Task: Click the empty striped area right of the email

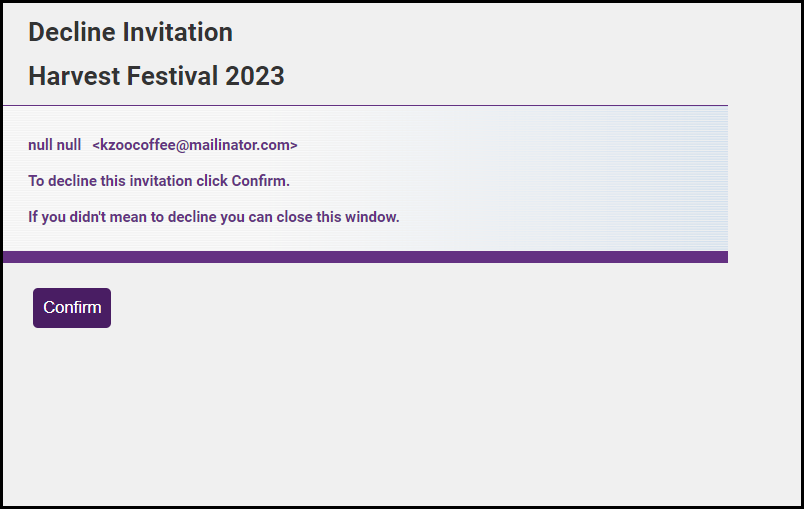Action: click(x=520, y=145)
